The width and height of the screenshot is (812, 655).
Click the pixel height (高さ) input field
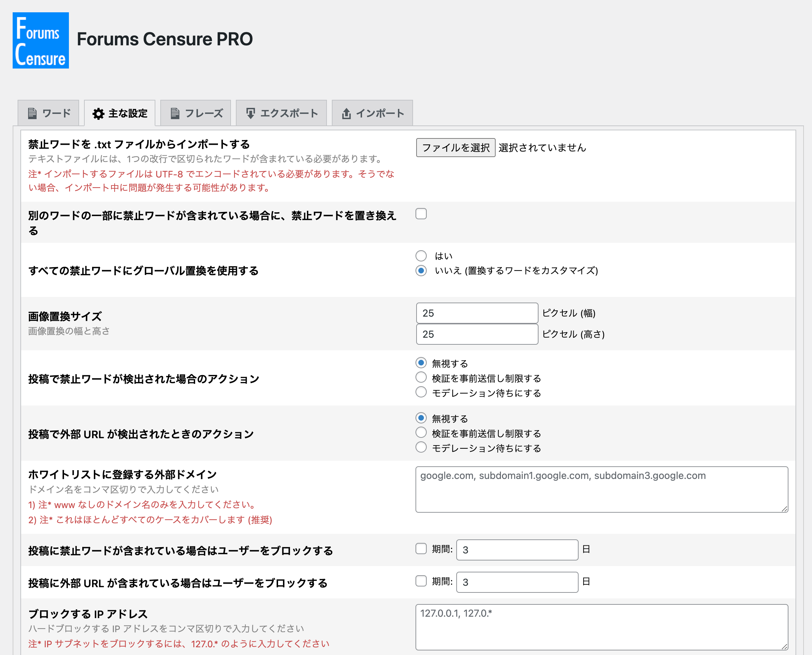tap(477, 334)
